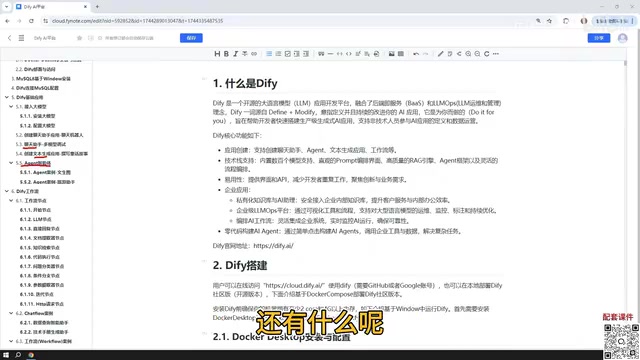Collapse the 5.5 Agent outline node
This screenshot has width=640, height=360.
pyautogui.click(x=11, y=163)
